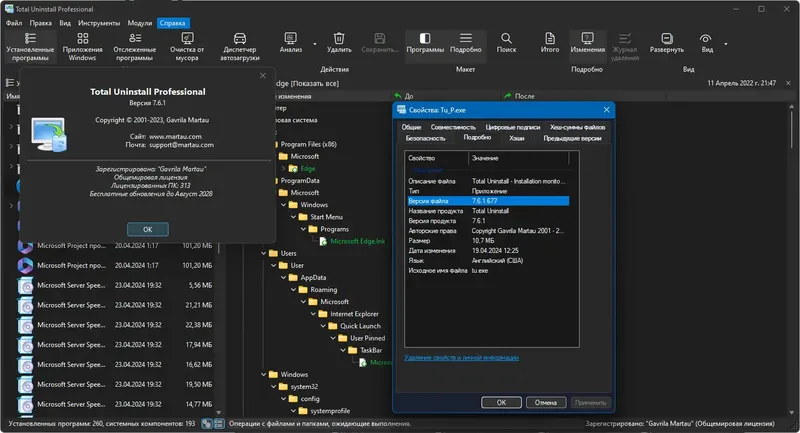Collapse the Windows folder under ProgramData
The height and width of the screenshot is (433, 800).
coord(284,205)
